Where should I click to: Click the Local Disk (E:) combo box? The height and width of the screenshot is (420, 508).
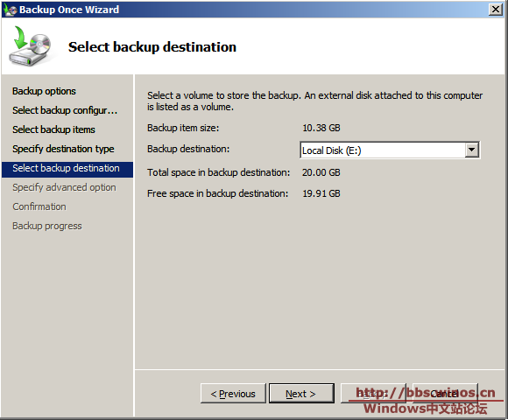(x=390, y=150)
